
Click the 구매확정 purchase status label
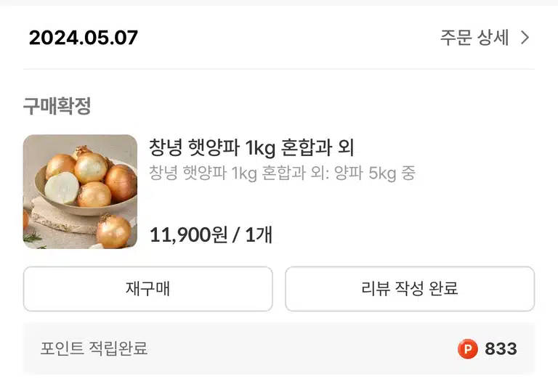point(57,106)
